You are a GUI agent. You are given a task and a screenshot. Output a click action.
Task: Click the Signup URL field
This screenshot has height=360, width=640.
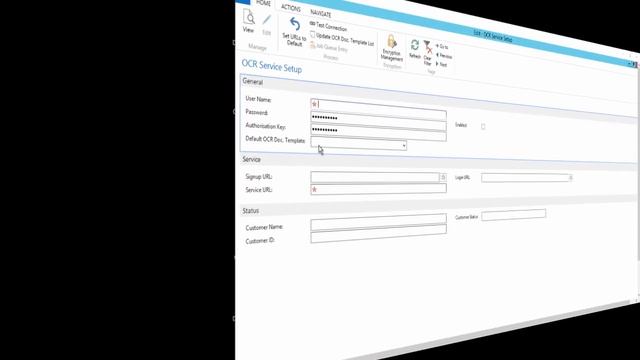tap(375, 176)
